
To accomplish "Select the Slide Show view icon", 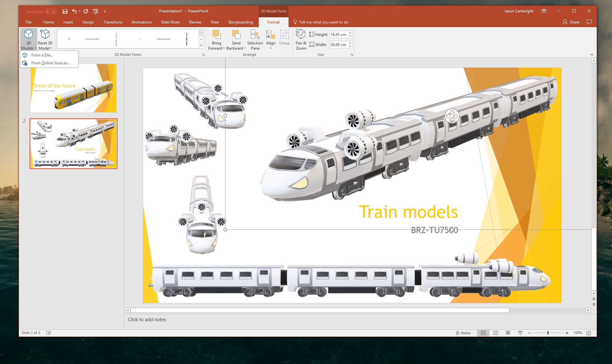I will (x=520, y=333).
